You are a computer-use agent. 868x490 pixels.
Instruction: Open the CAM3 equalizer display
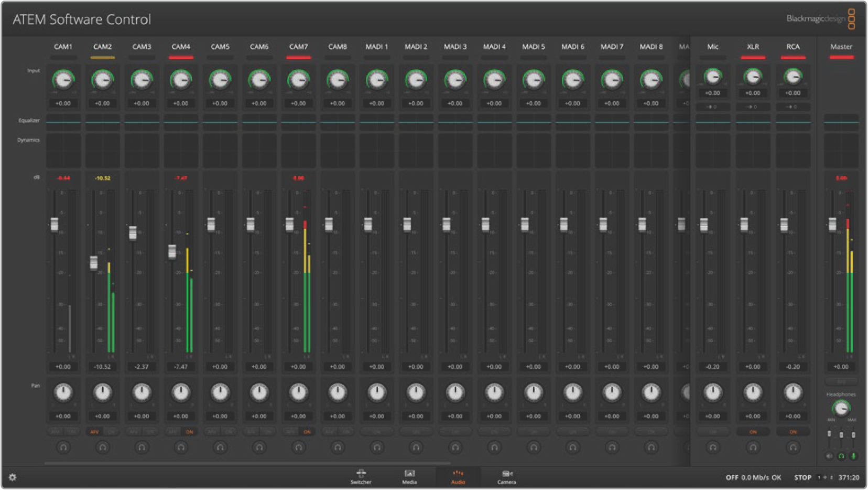[x=142, y=122]
